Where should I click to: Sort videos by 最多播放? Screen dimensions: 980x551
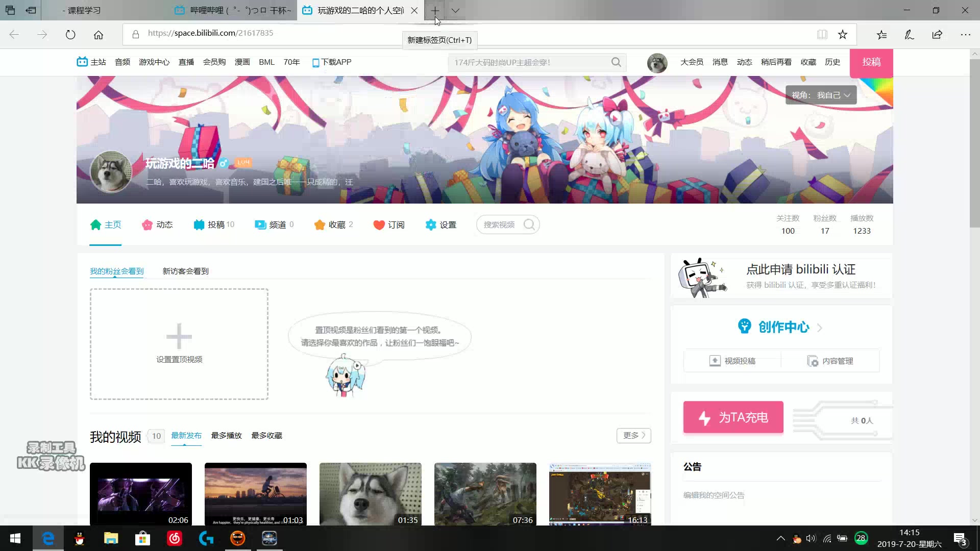click(226, 435)
